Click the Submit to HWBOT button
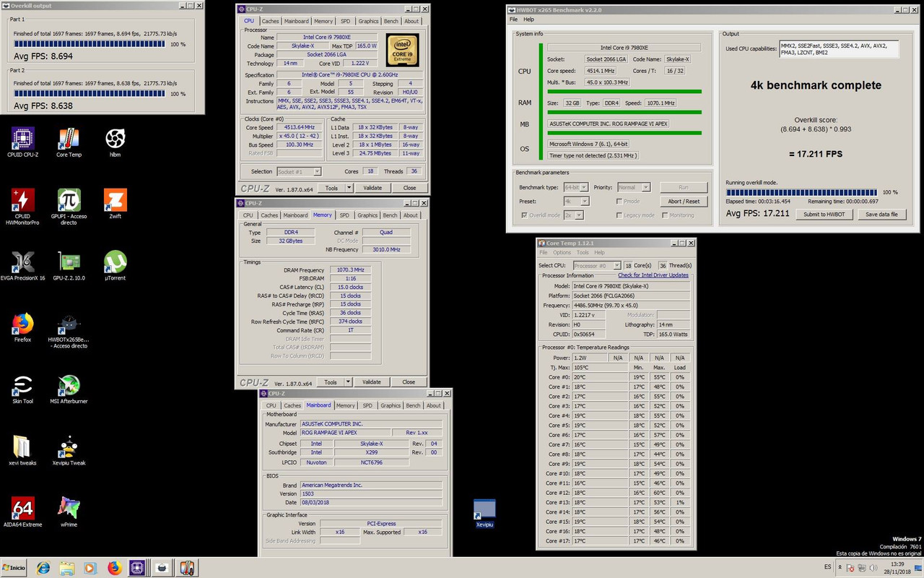924x578 pixels. click(826, 214)
